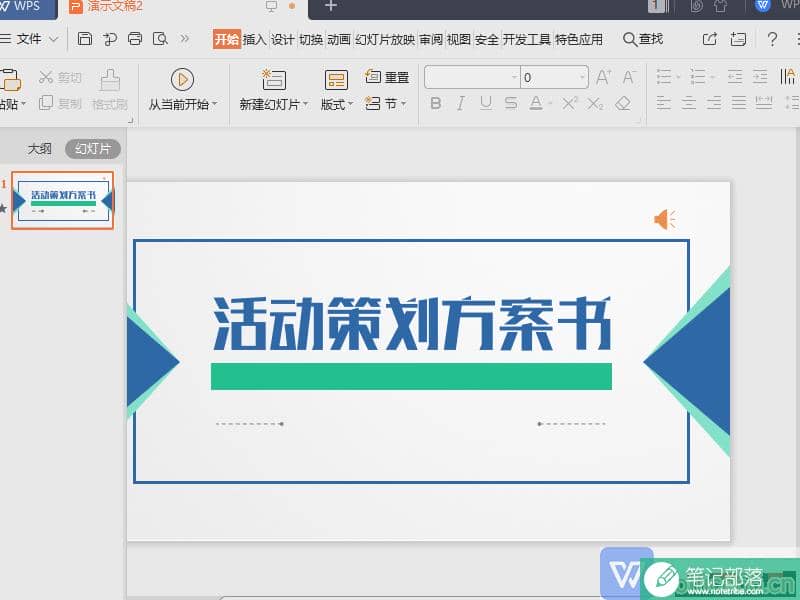Click the distributed alignment icon
The width and height of the screenshot is (800, 600).
pos(764,103)
